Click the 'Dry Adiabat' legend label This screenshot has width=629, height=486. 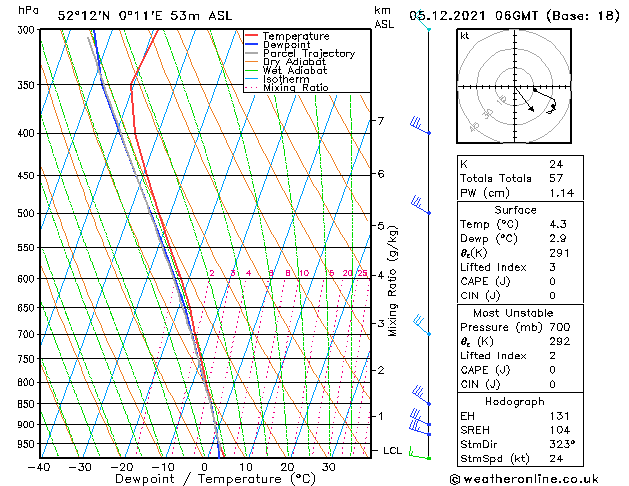pyautogui.click(x=294, y=62)
